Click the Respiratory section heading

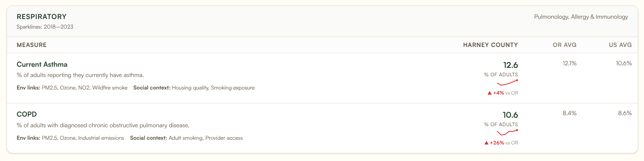(42, 17)
